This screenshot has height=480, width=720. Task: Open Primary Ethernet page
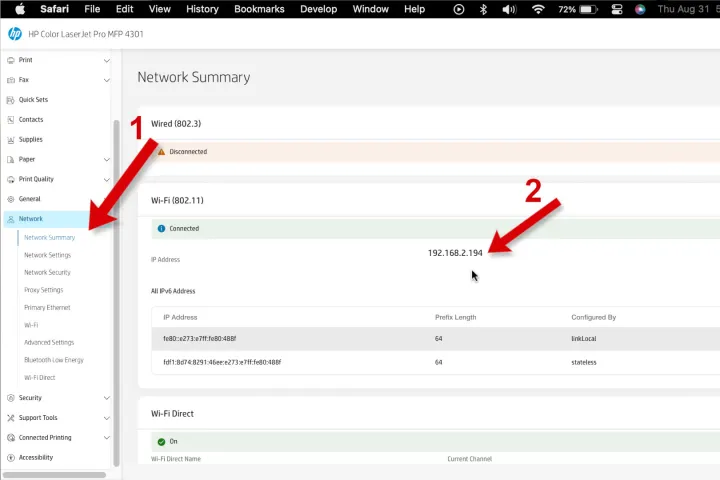pyautogui.click(x=47, y=307)
